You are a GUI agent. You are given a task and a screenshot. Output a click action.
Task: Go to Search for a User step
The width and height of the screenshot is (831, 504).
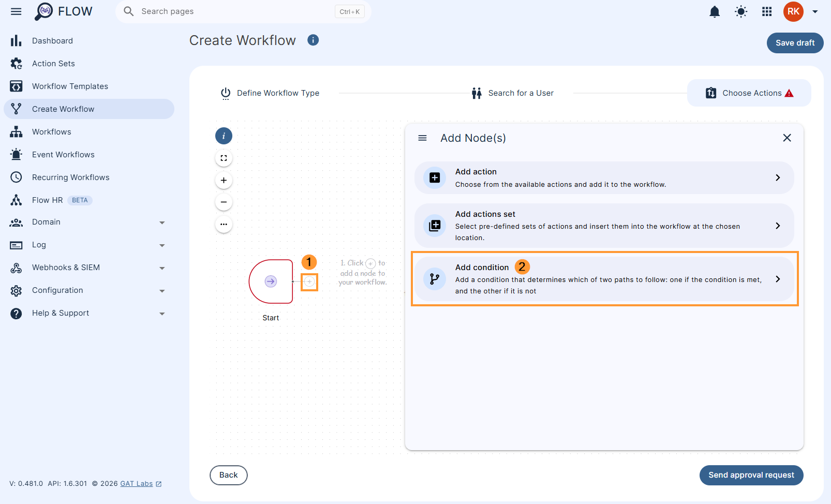[512, 93]
